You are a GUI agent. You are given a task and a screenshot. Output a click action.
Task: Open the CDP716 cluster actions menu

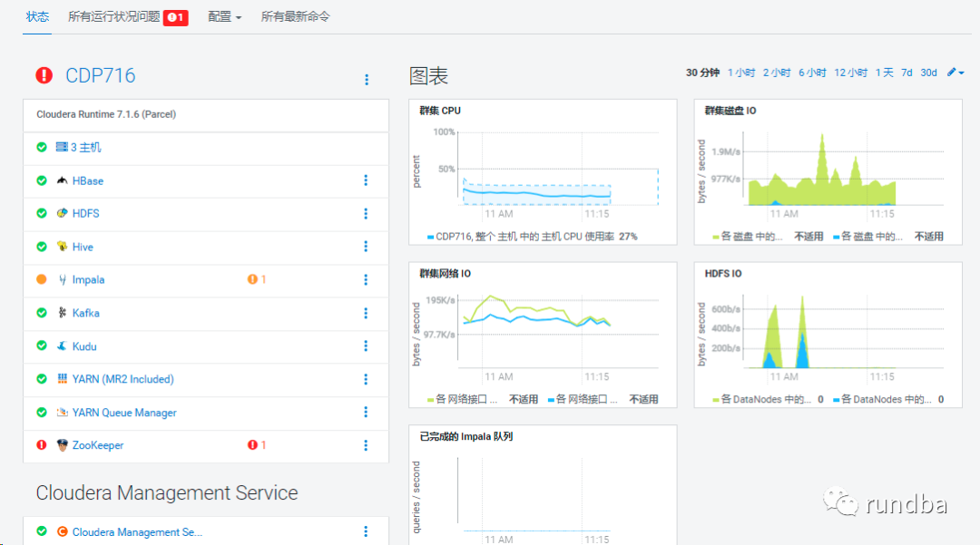(367, 80)
